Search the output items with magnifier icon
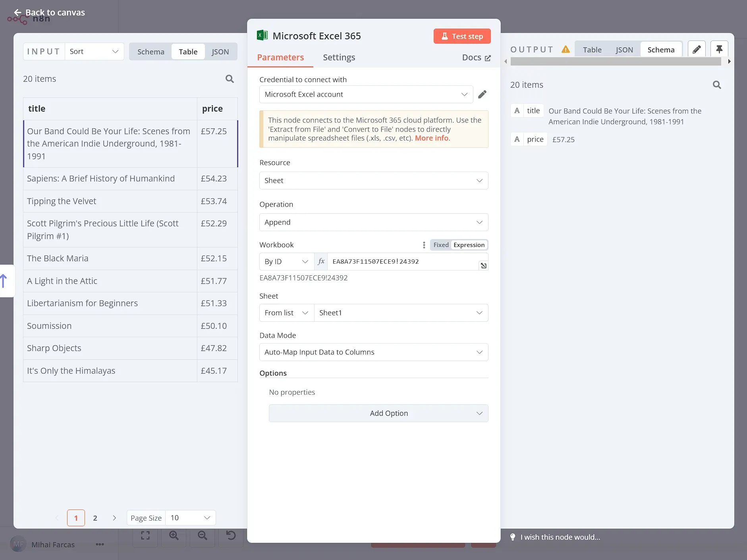Image resolution: width=747 pixels, height=560 pixels. [717, 85]
